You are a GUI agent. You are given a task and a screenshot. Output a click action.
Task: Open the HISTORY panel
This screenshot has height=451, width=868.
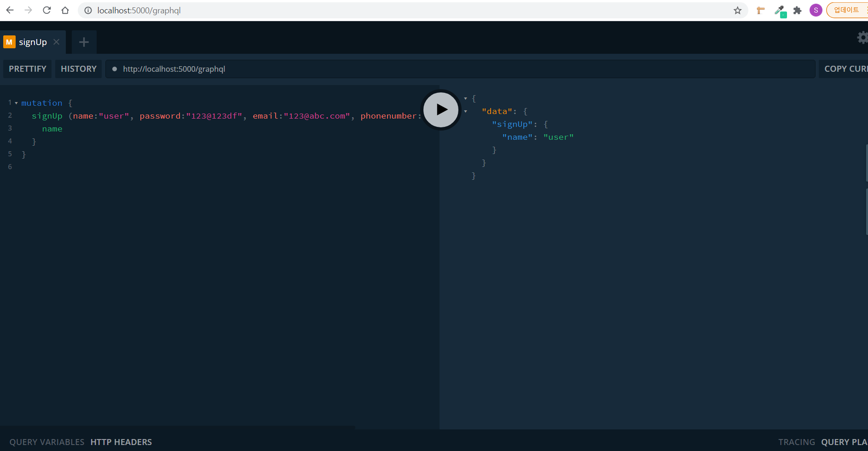point(79,69)
